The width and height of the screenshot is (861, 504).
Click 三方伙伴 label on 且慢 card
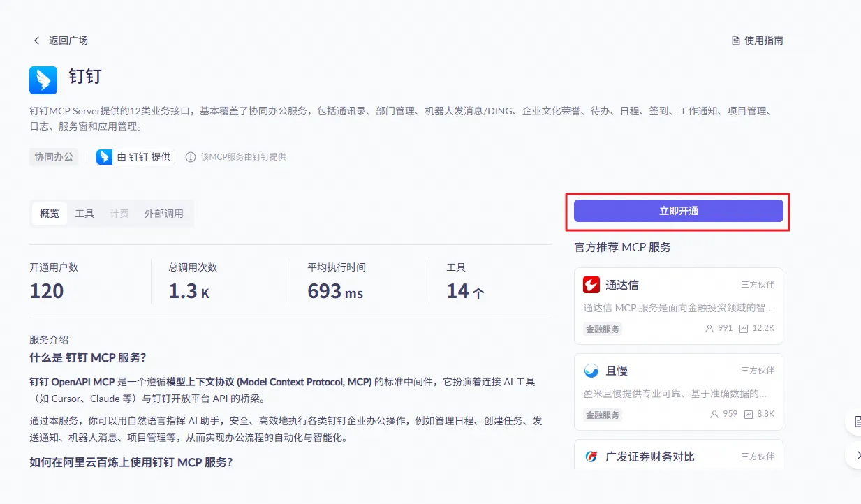pos(758,371)
